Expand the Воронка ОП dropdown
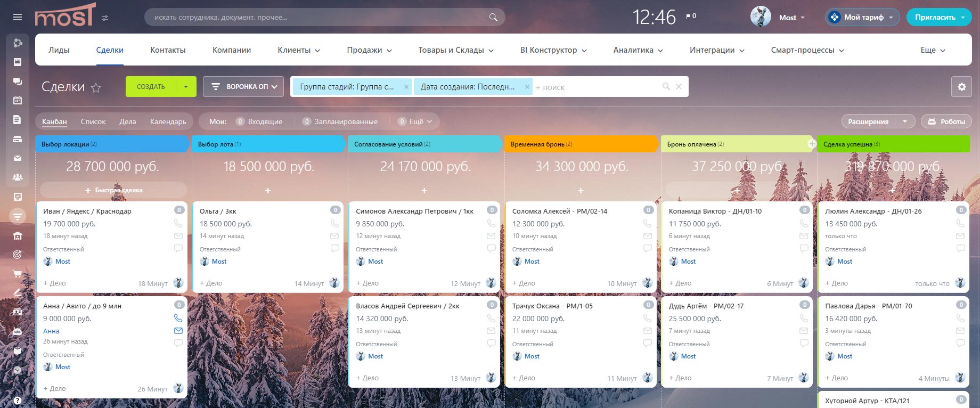Image resolution: width=980 pixels, height=408 pixels. tap(244, 87)
